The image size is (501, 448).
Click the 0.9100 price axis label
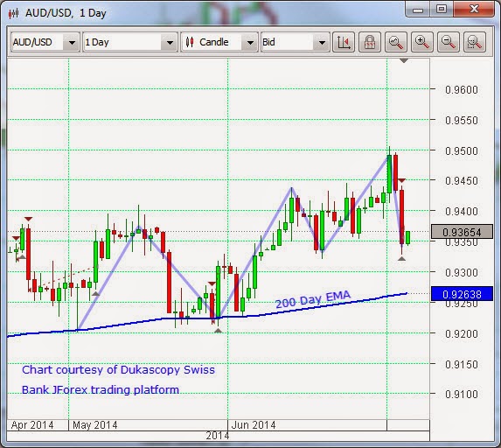[462, 395]
